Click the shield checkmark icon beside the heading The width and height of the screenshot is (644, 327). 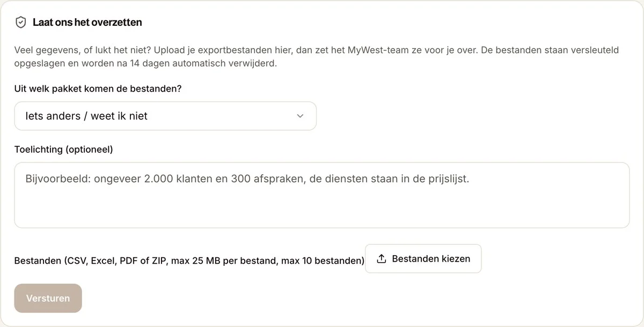click(x=21, y=23)
